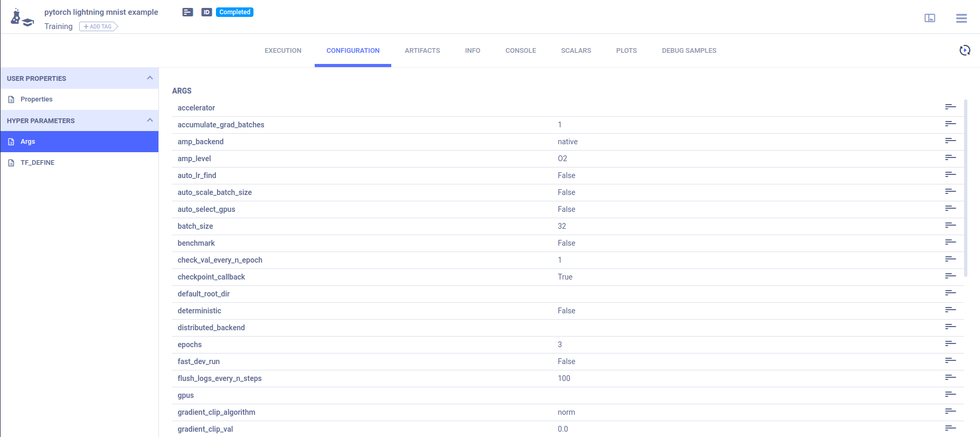
Task: Select TF_DEFINE in the sidebar
Action: (x=37, y=163)
